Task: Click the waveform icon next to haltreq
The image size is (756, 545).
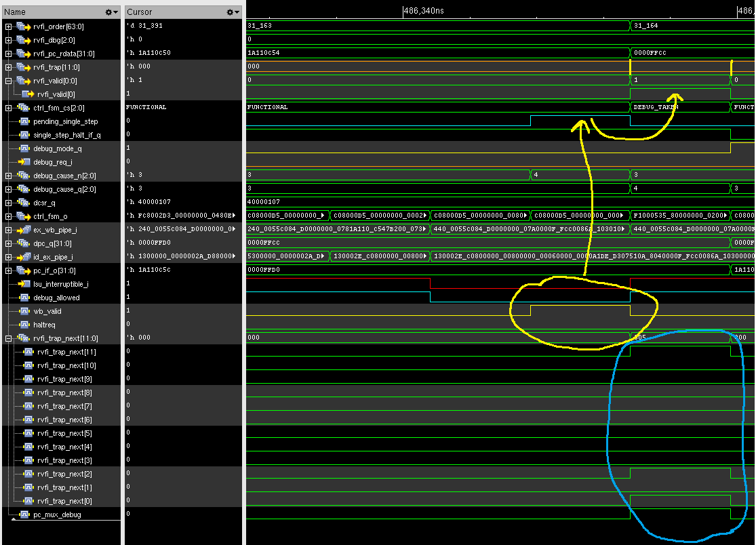Action: point(25,325)
